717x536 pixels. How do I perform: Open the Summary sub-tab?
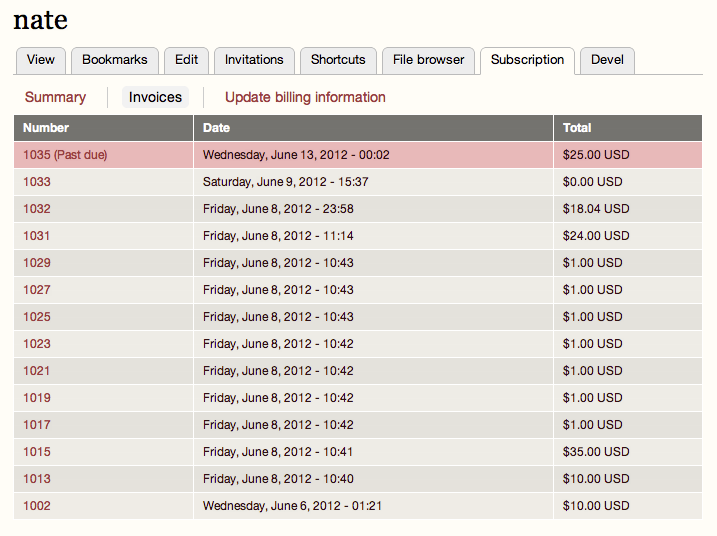55,97
